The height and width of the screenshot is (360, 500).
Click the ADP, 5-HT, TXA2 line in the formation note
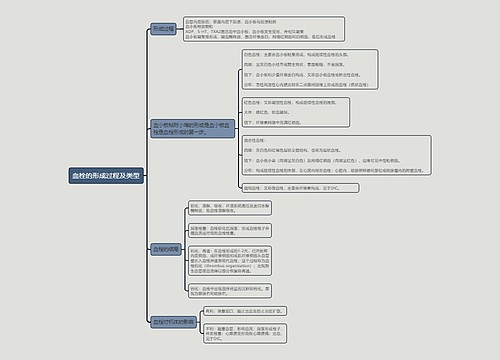coord(244,32)
